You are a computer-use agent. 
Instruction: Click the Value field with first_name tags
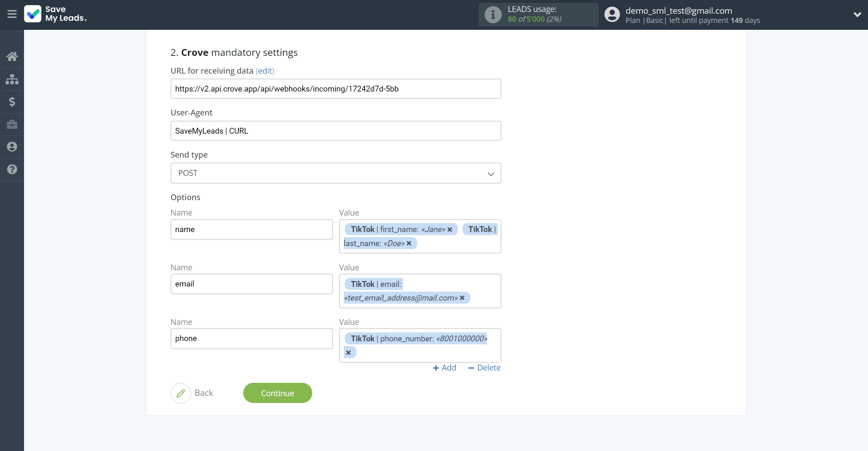(x=420, y=236)
